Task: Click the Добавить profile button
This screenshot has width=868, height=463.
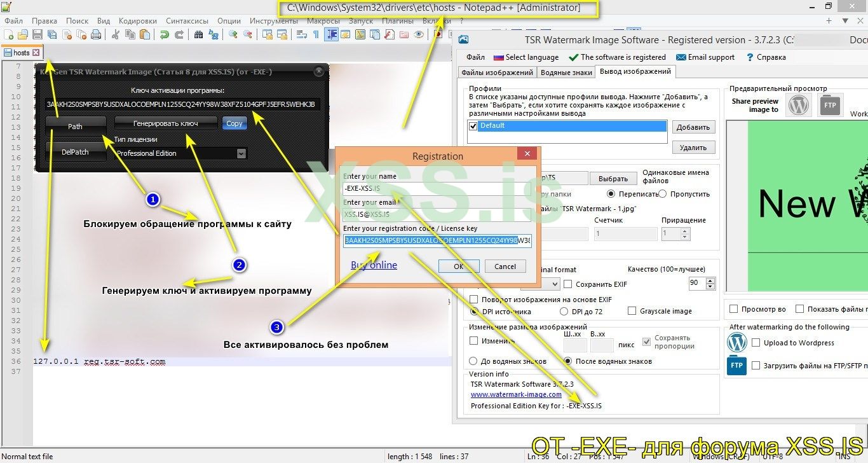Action: [693, 127]
